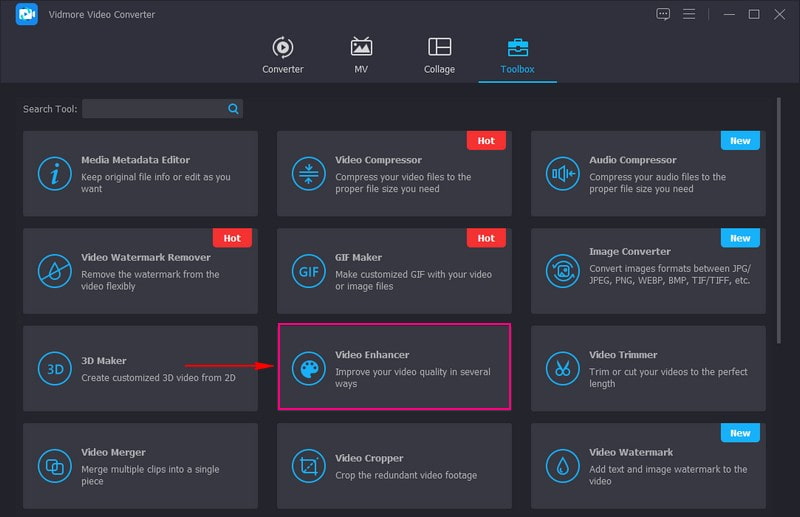The height and width of the screenshot is (517, 800).
Task: Launch the Video Watermark Remover icon
Action: [54, 271]
